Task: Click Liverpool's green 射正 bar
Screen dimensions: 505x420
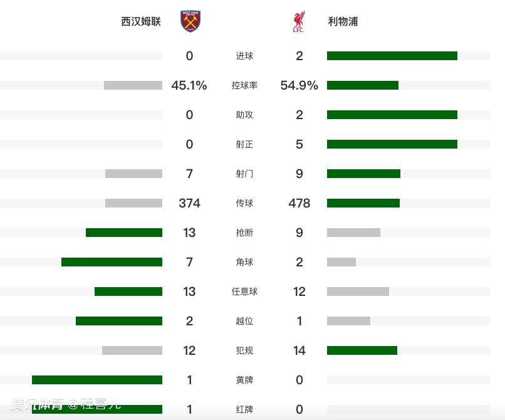Action: pos(392,144)
